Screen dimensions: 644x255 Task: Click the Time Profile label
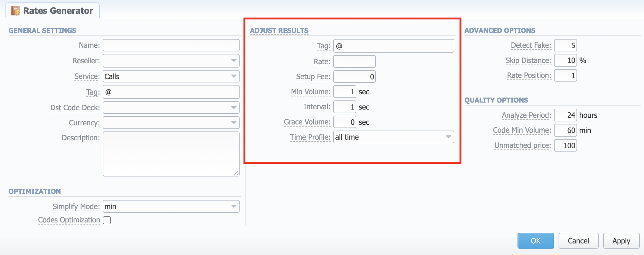(310, 137)
